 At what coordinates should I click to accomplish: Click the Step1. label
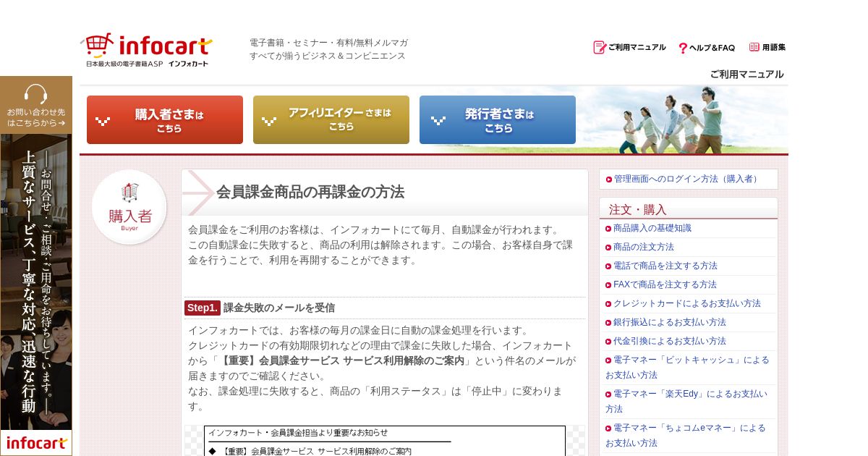(x=203, y=308)
